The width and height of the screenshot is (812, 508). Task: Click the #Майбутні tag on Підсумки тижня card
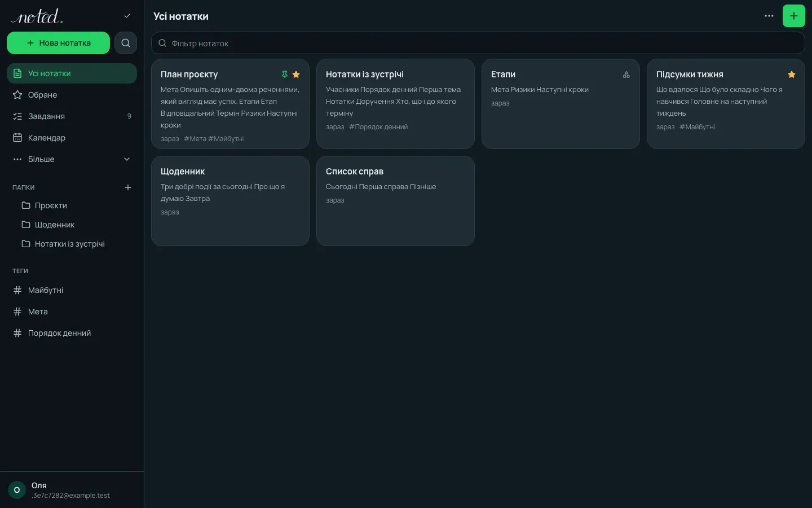[x=698, y=127]
